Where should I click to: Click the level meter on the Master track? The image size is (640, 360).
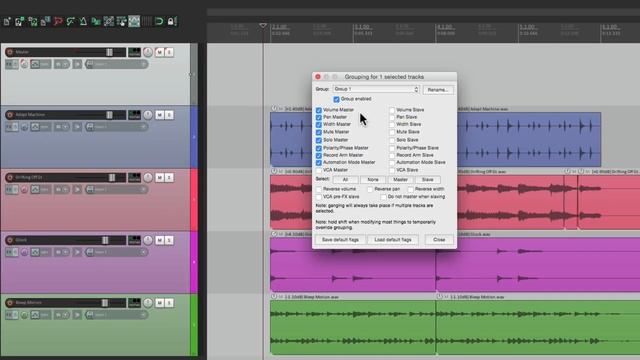coord(134,52)
